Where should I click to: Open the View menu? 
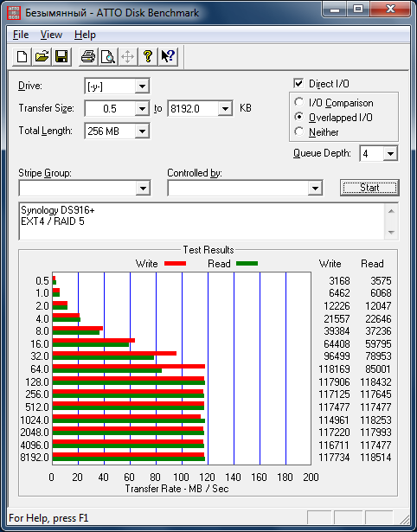pyautogui.click(x=51, y=35)
